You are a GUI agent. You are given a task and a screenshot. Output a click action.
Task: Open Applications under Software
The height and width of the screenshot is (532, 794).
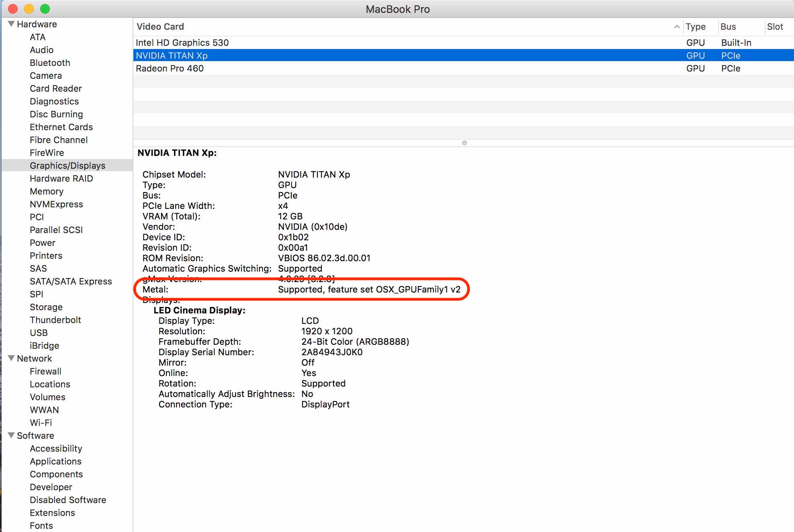pos(55,461)
